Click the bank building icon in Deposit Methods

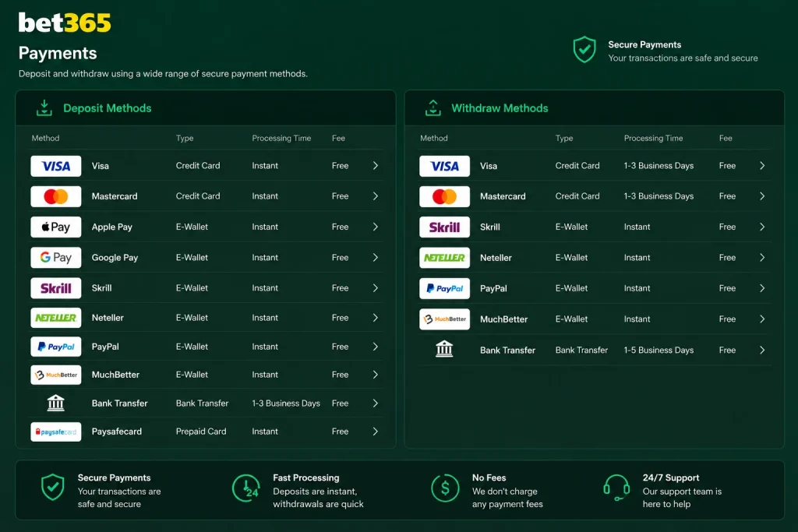tap(56, 403)
